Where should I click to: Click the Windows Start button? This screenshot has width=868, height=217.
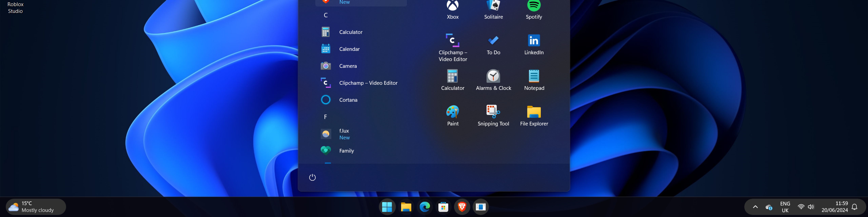point(387,207)
